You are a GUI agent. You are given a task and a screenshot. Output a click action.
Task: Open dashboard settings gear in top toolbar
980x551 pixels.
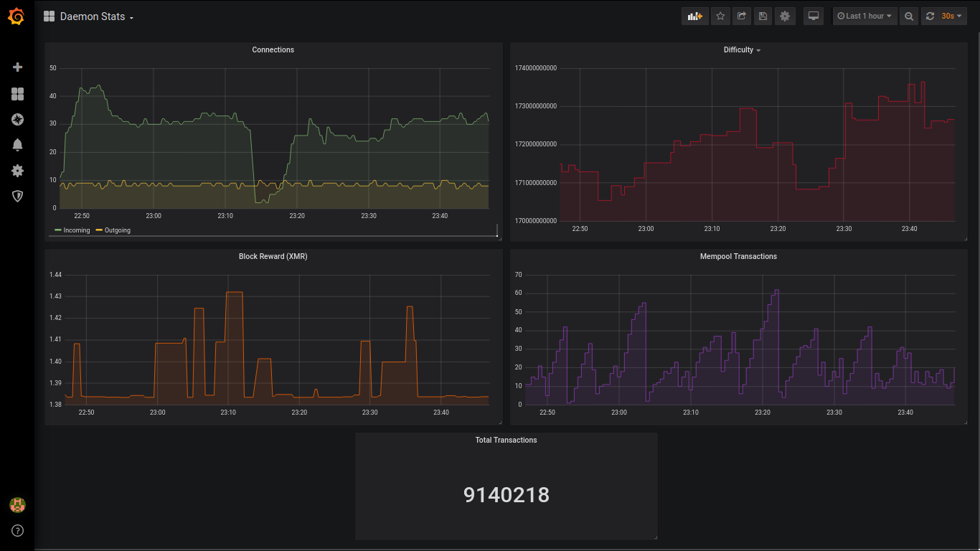[x=785, y=16]
